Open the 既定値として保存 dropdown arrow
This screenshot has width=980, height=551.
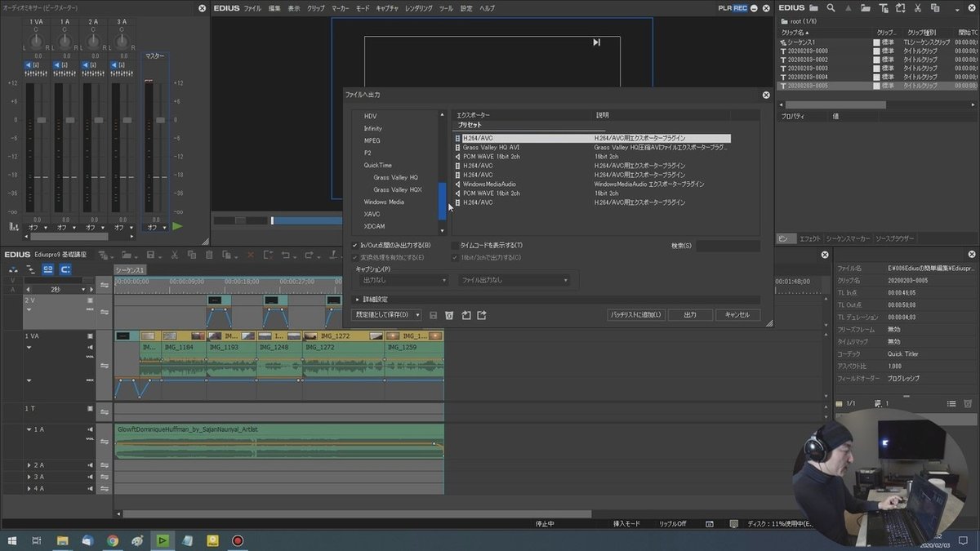[x=417, y=315]
